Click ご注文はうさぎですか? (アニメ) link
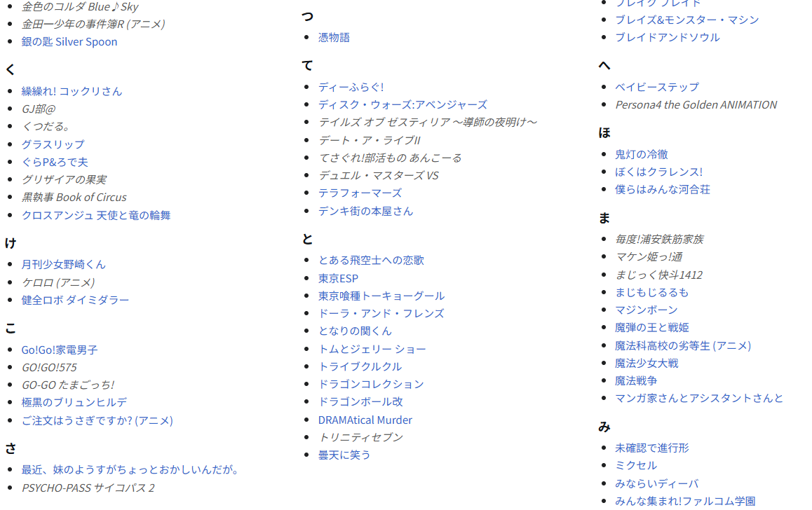 [x=97, y=420]
